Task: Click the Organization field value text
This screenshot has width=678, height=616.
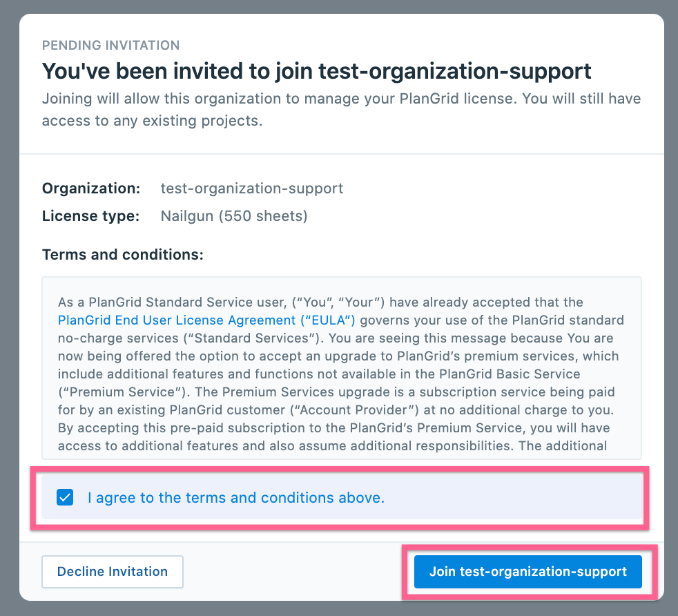Action: point(251,189)
